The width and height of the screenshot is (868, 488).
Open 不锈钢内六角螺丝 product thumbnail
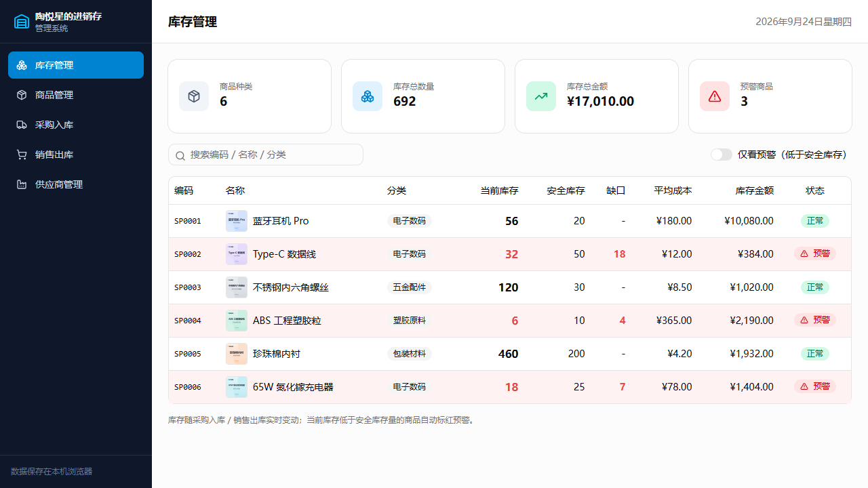(237, 287)
